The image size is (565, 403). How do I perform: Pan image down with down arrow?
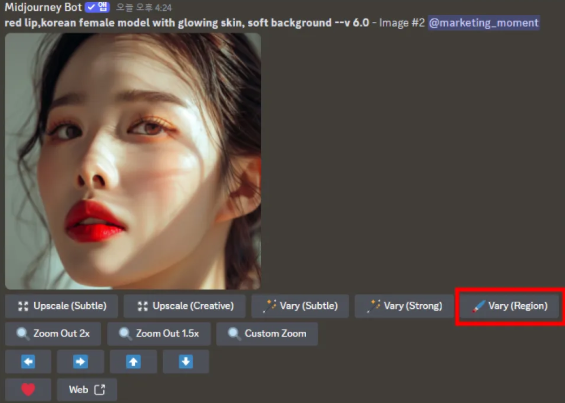click(x=186, y=362)
